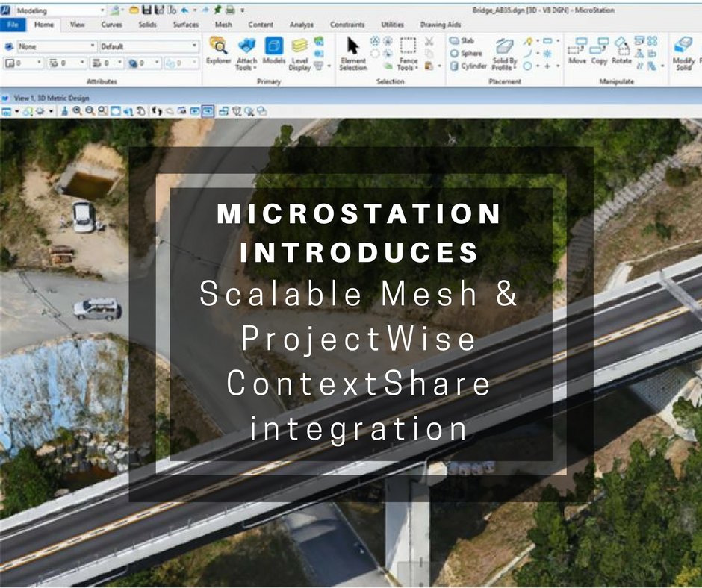Click the Redo arrow in quick access toolbar
The width and height of the screenshot is (702, 588).
coord(205,10)
